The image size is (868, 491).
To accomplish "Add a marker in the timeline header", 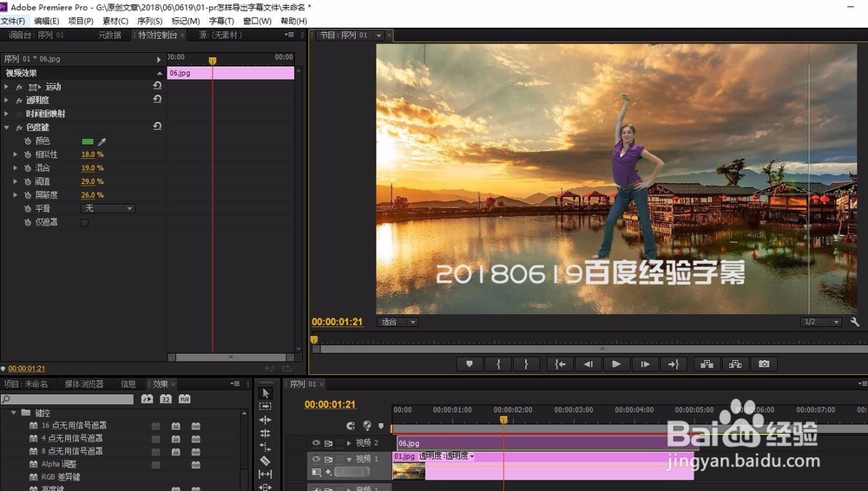I will 381,426.
